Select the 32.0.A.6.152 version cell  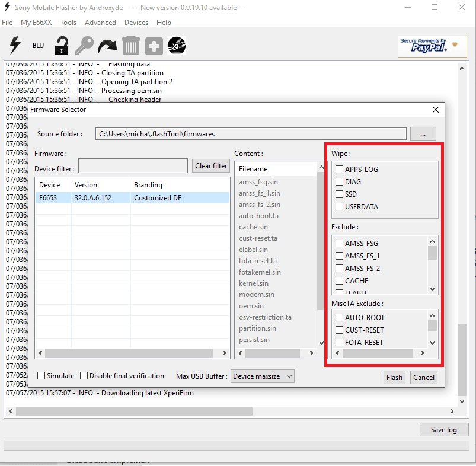[x=101, y=197]
